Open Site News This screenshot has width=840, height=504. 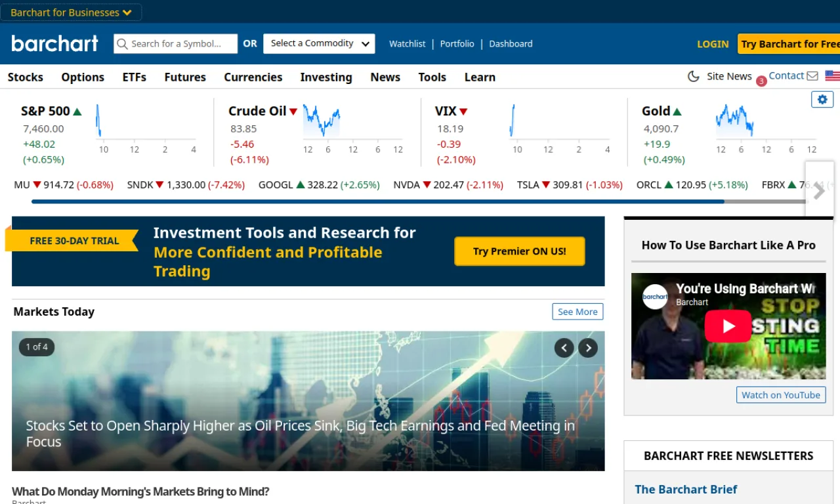click(x=729, y=76)
